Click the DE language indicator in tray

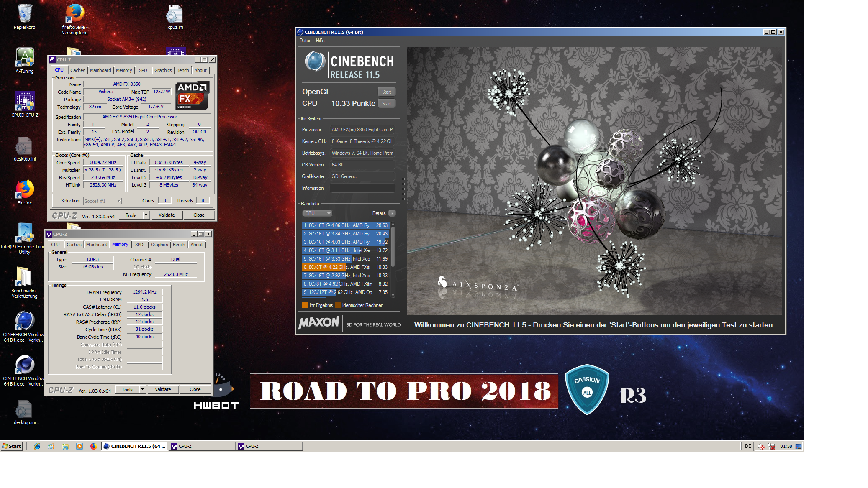click(748, 446)
